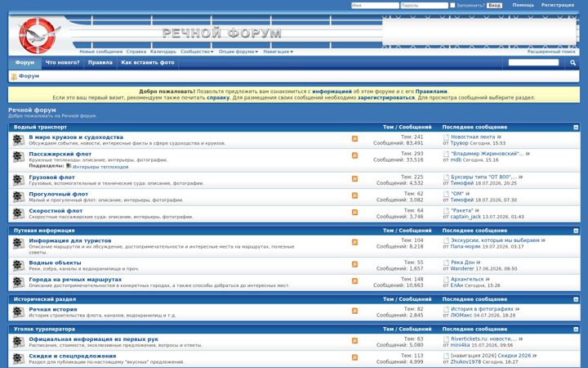Click post icon beside "Ракета" last message

tap(446, 211)
